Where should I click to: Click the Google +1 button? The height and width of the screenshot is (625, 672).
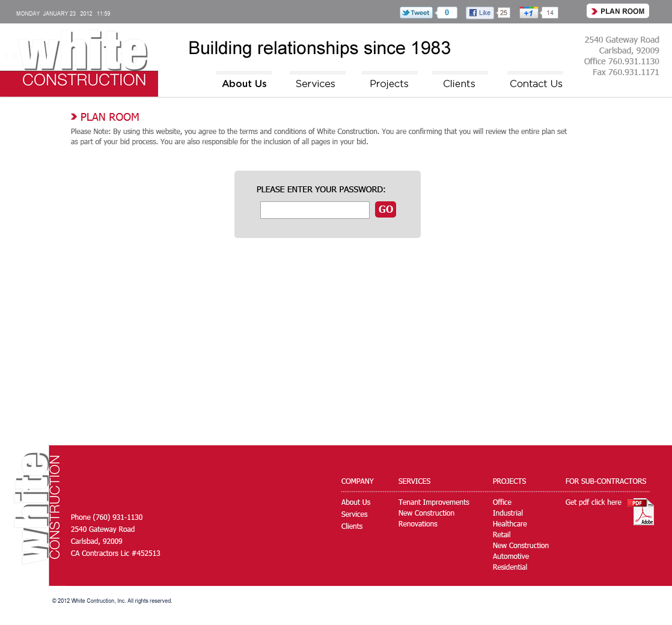click(528, 13)
